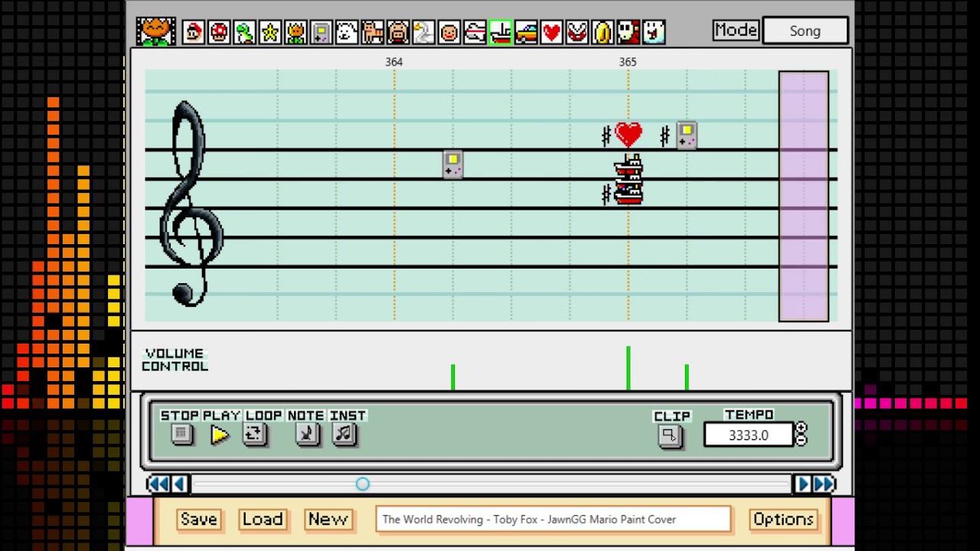
Task: Toggle the Inst mute button
Action: [344, 434]
